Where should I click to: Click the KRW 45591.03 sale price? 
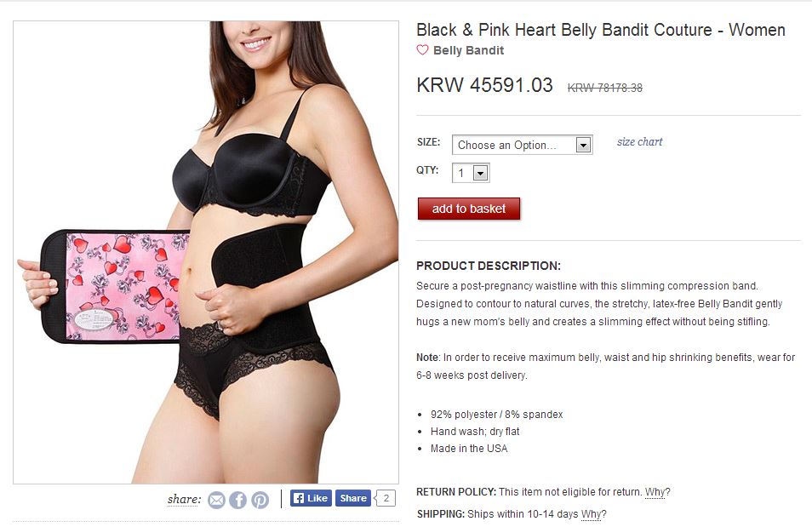(484, 85)
